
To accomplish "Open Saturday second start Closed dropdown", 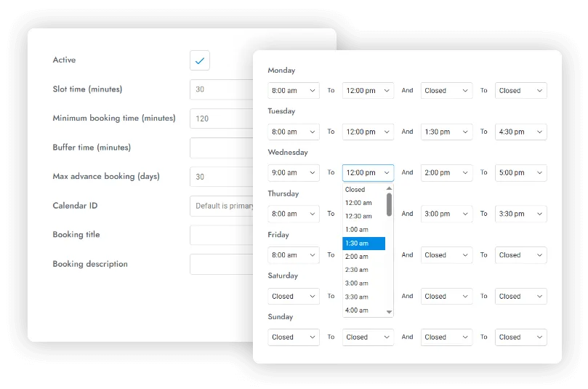I will tap(446, 297).
